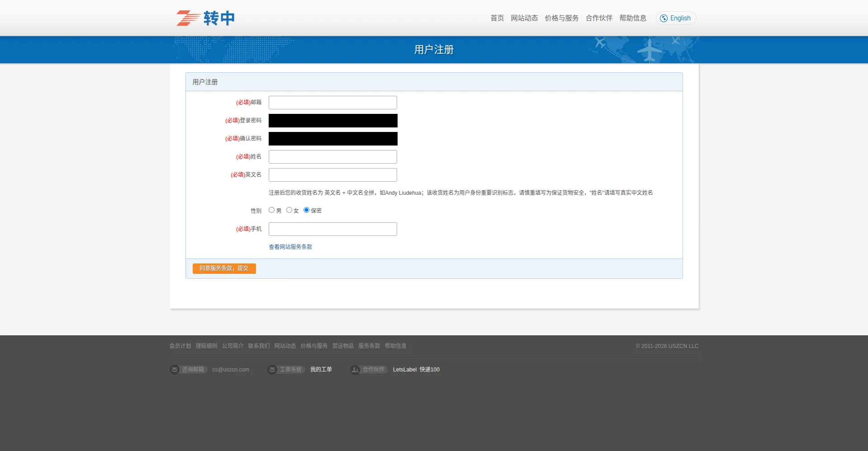868x451 pixels.
Task: Select the 女 gender radio button
Action: (289, 210)
